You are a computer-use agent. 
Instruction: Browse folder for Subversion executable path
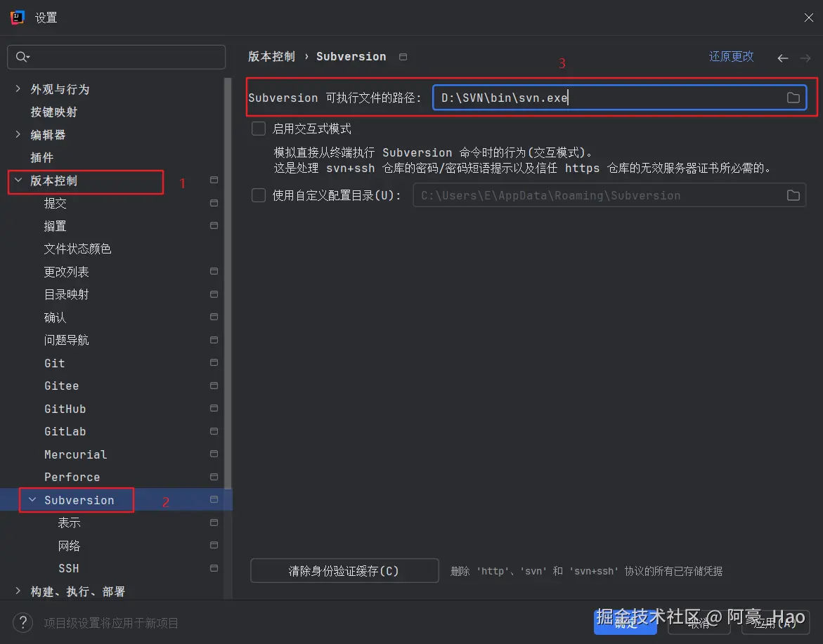[x=793, y=98]
